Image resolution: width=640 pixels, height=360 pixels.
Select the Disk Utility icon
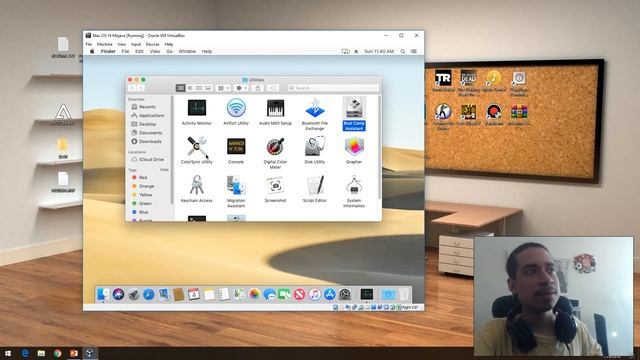pos(315,147)
